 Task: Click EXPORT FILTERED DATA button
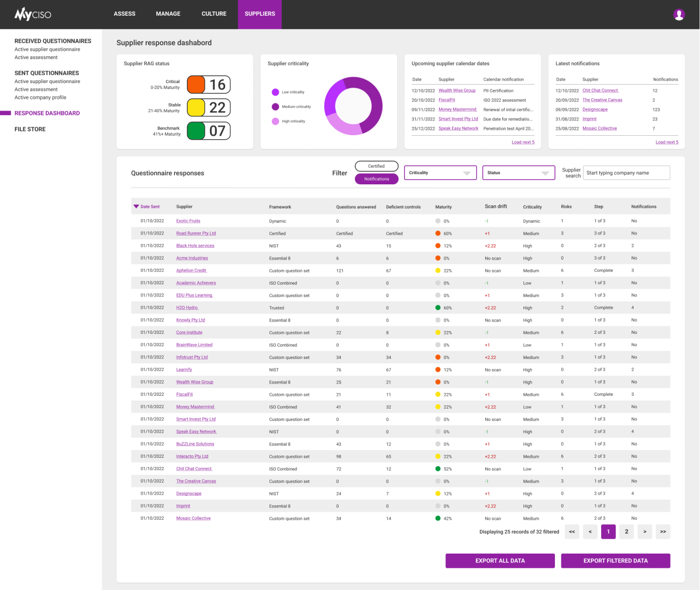point(615,560)
